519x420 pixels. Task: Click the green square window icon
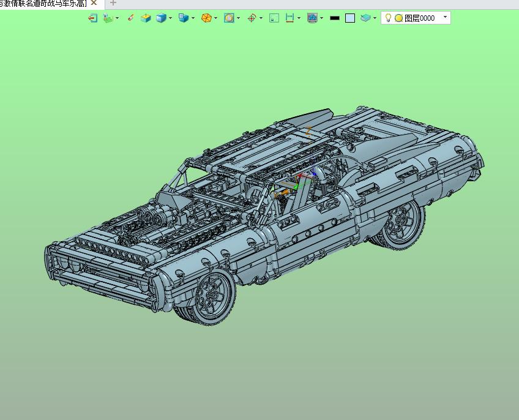274,18
